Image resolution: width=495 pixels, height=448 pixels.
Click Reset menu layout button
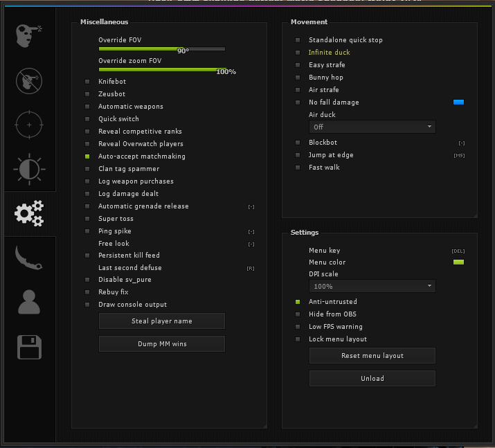pos(372,356)
